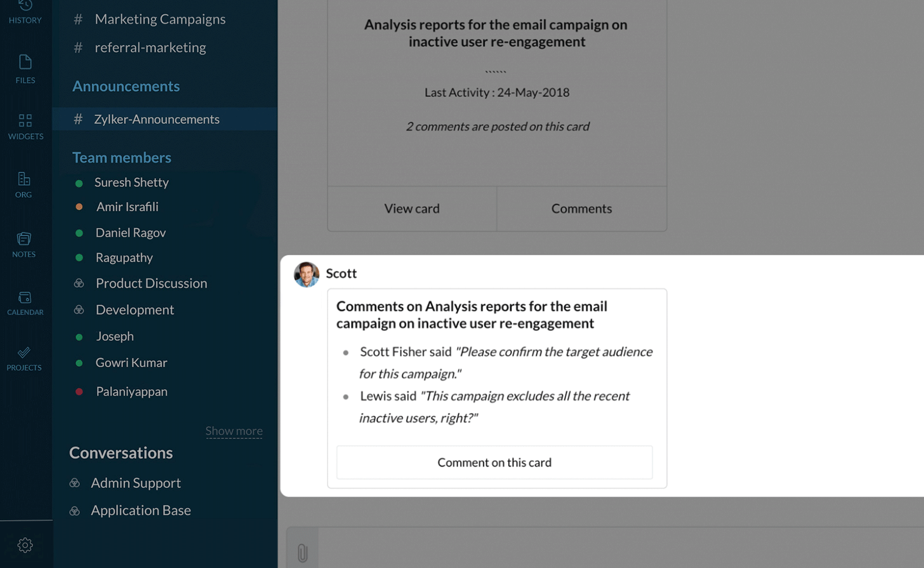Screen dimensions: 924x568
Task: Open chat with Suresh Shetty
Action: coord(132,182)
